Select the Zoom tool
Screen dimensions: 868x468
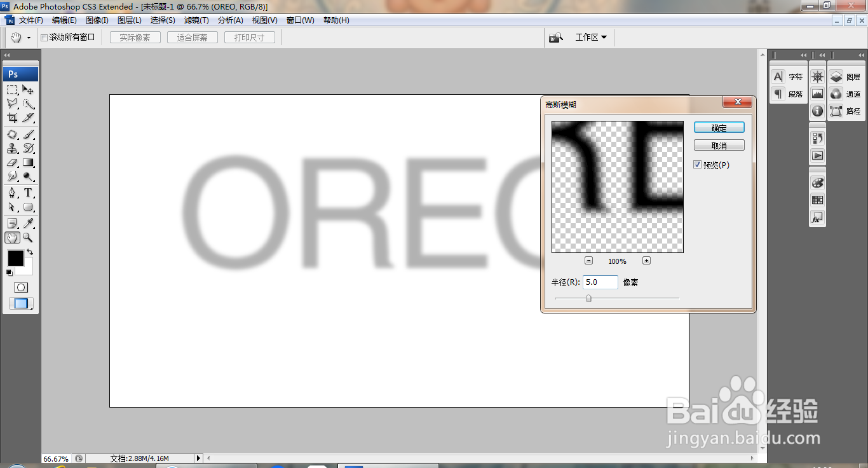28,237
